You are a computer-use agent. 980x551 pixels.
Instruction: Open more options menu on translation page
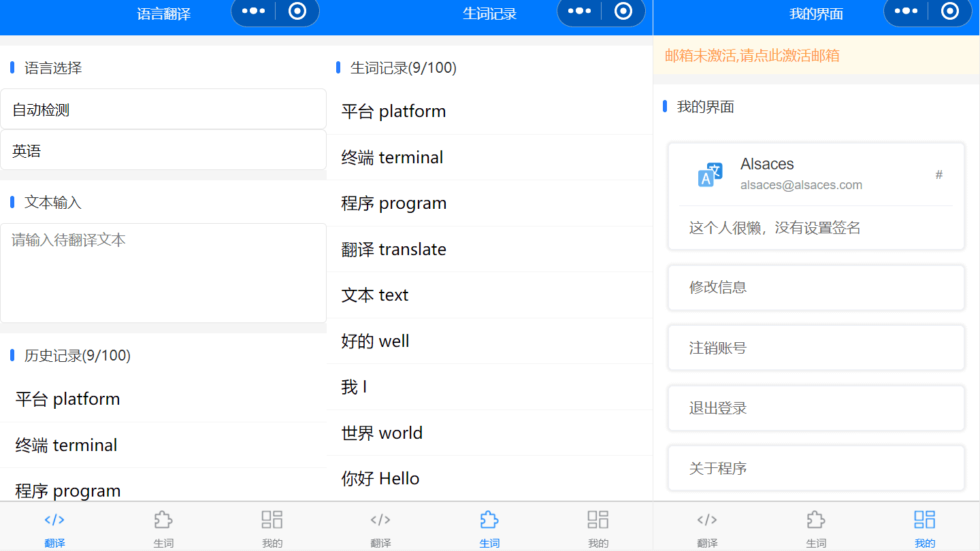point(252,11)
